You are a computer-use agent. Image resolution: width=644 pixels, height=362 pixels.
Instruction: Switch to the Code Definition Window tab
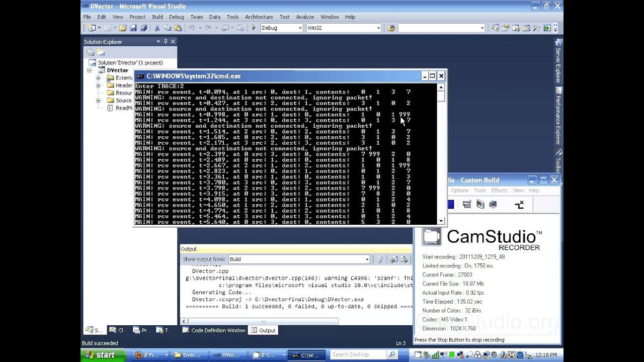(x=214, y=330)
